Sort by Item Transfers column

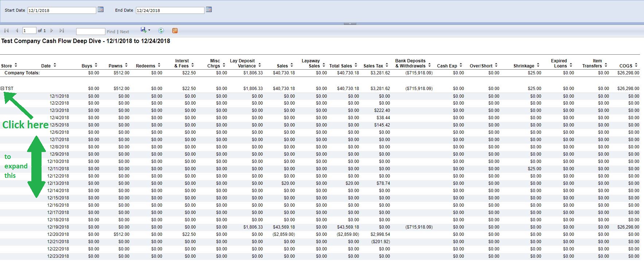(606, 65)
